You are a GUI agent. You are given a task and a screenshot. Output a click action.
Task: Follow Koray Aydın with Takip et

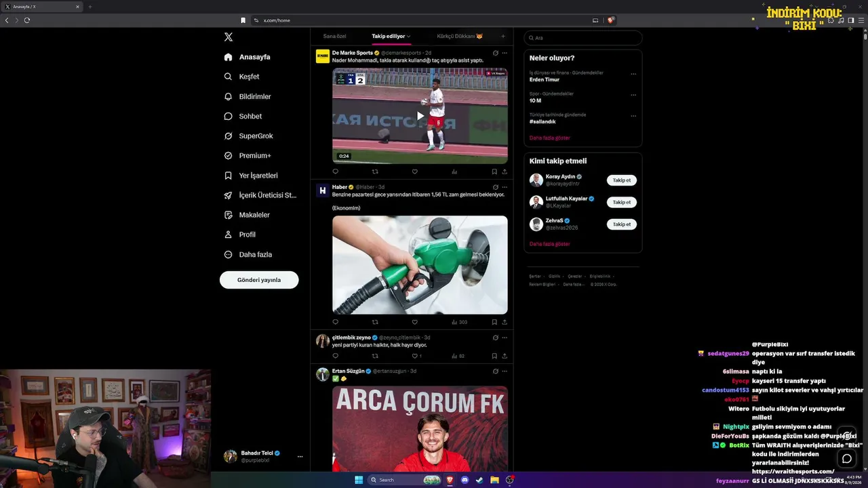tap(622, 180)
